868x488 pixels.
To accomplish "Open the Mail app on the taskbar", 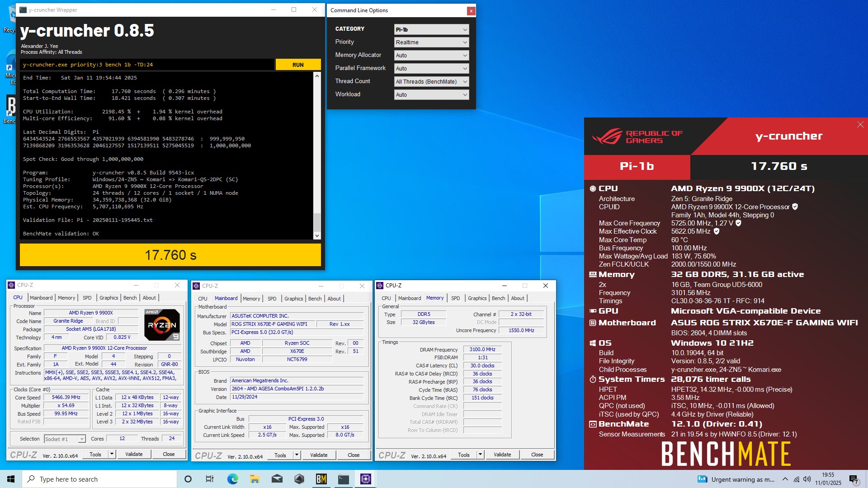I will (277, 479).
